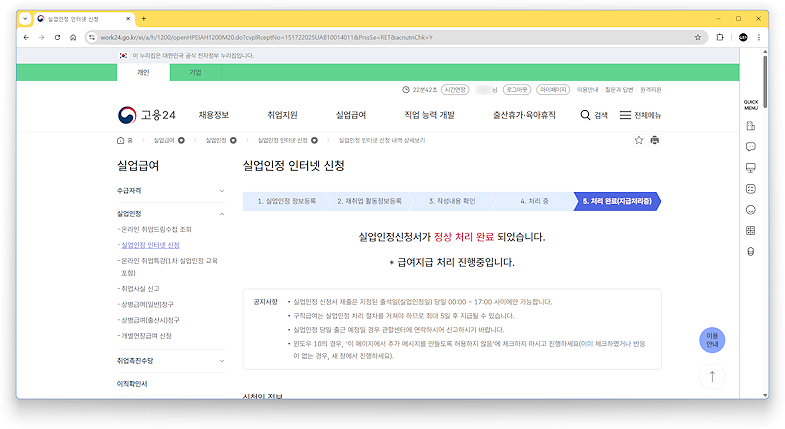Click the 로그아웃 button
Image resolution: width=785 pixels, height=429 pixels.
[517, 90]
